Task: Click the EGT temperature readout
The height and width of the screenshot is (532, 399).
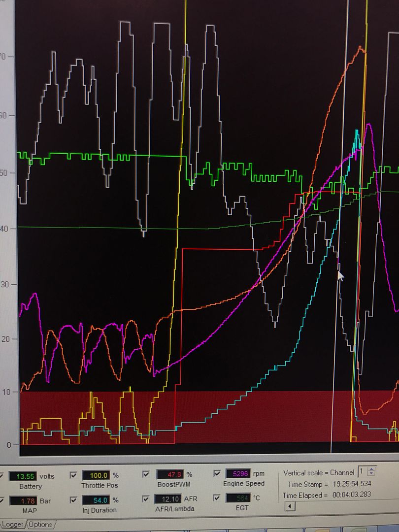Action: 238,498
